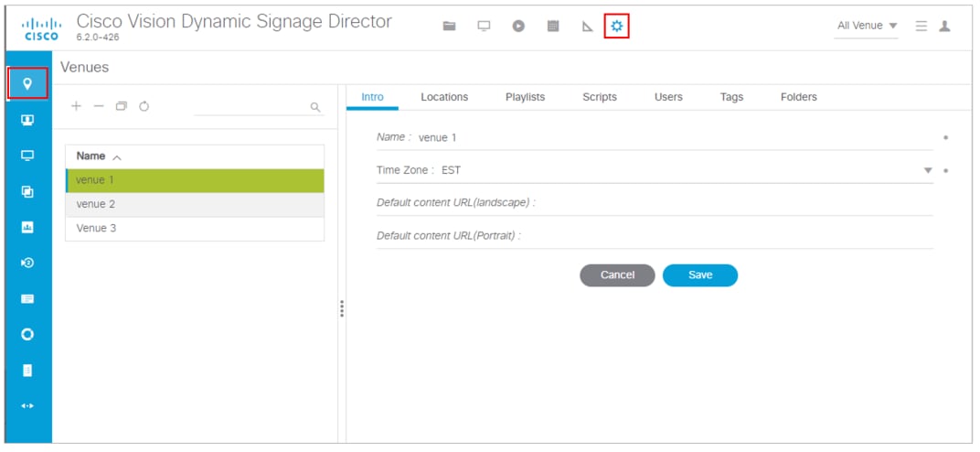Select venue 2 in the list

tap(195, 204)
